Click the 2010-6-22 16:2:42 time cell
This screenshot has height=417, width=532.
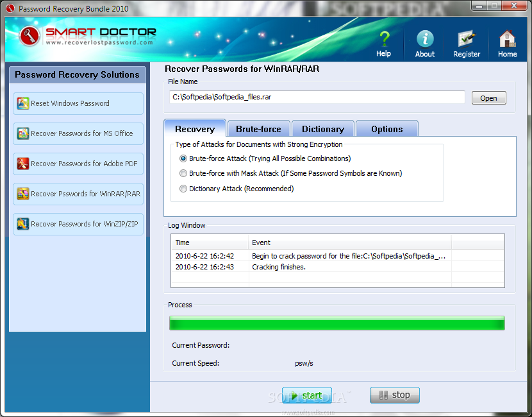204,256
